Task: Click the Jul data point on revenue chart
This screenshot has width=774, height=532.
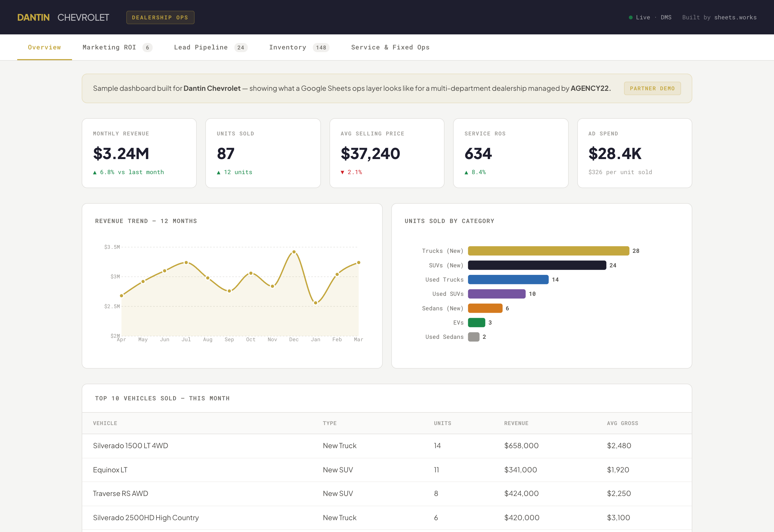Action: (x=186, y=263)
